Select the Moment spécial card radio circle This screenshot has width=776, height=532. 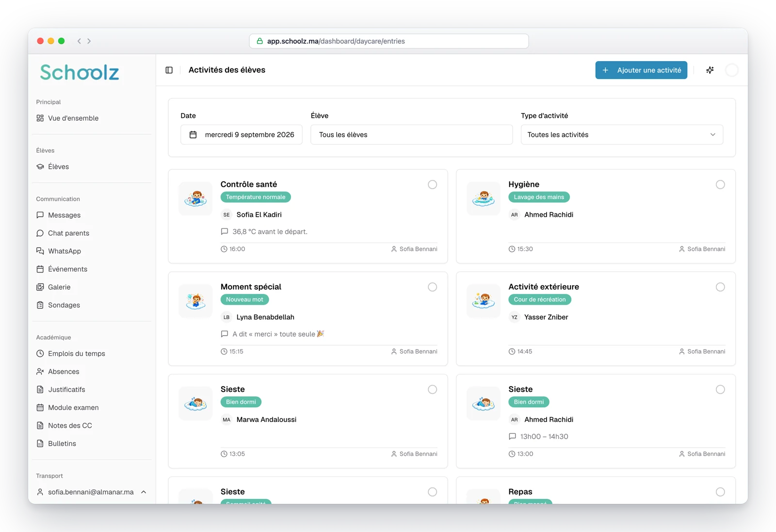point(432,287)
